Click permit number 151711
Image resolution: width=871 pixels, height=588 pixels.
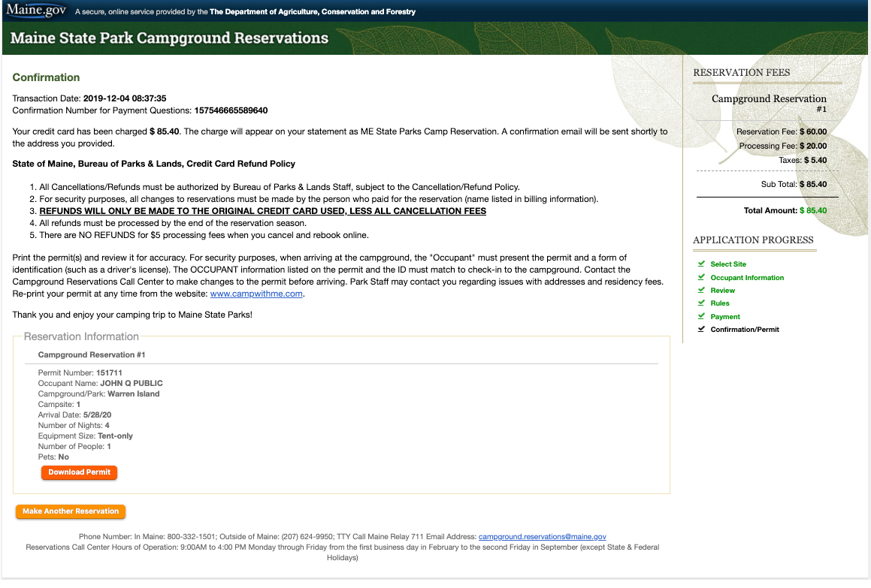[x=109, y=373]
